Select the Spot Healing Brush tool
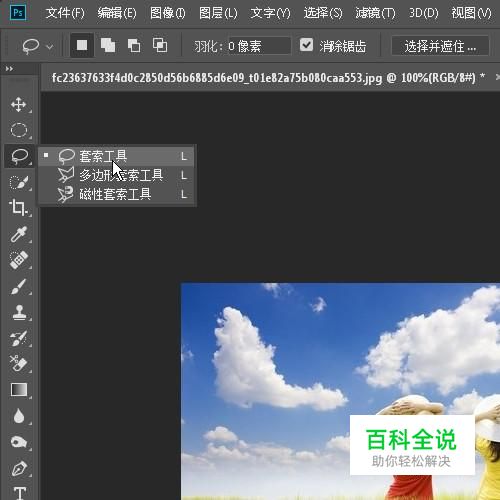Screen dimensions: 500x500 click(19, 260)
